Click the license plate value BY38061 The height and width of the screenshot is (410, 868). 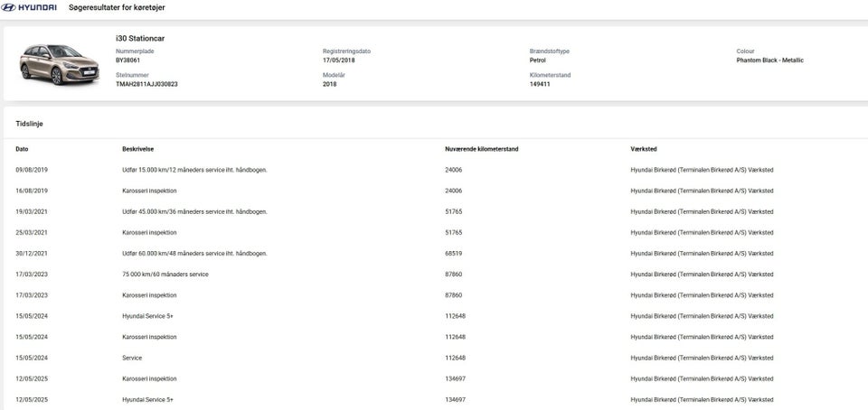pos(130,61)
